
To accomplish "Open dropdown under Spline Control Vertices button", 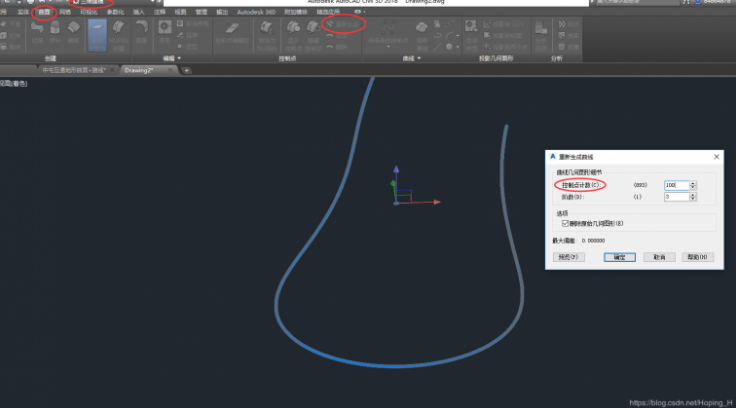I will (388, 47).
